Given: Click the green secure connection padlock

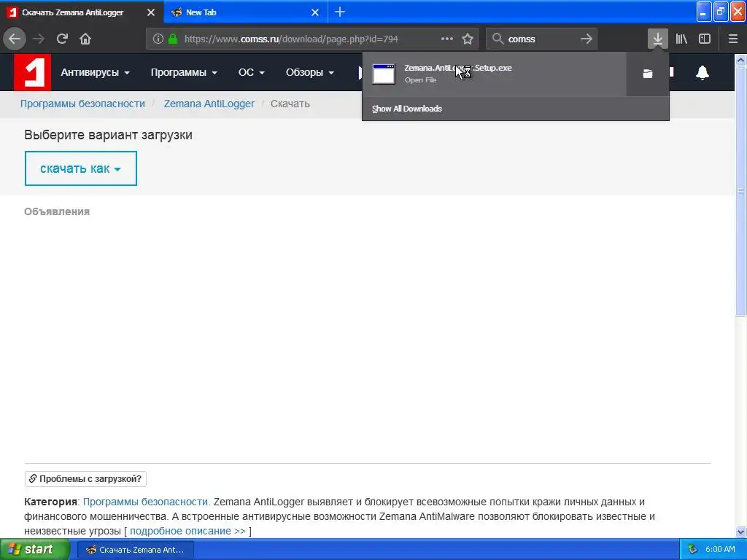Looking at the screenshot, I should [173, 39].
